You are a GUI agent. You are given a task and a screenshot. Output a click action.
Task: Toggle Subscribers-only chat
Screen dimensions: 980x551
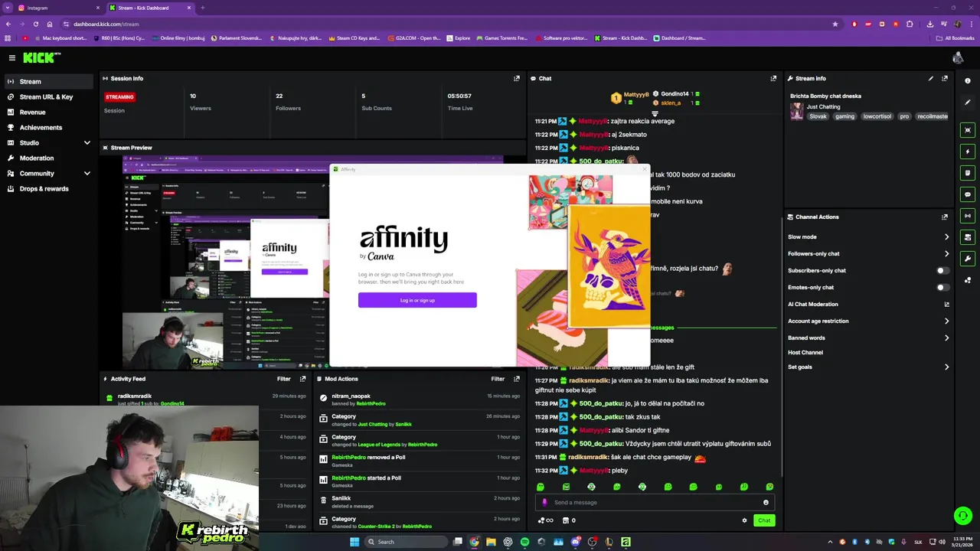click(943, 270)
